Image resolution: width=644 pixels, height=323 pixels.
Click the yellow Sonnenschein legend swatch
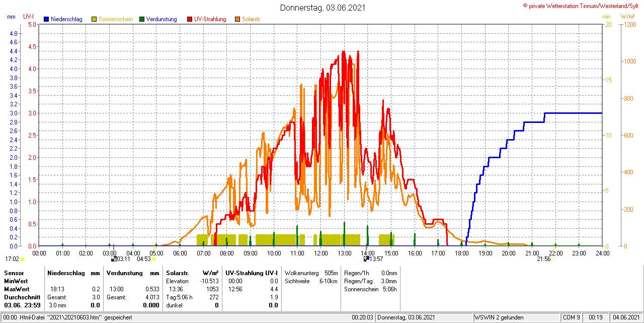[94, 19]
